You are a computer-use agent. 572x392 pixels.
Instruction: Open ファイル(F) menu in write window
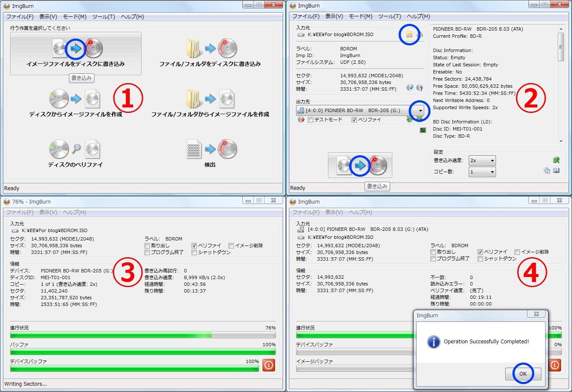pos(306,16)
